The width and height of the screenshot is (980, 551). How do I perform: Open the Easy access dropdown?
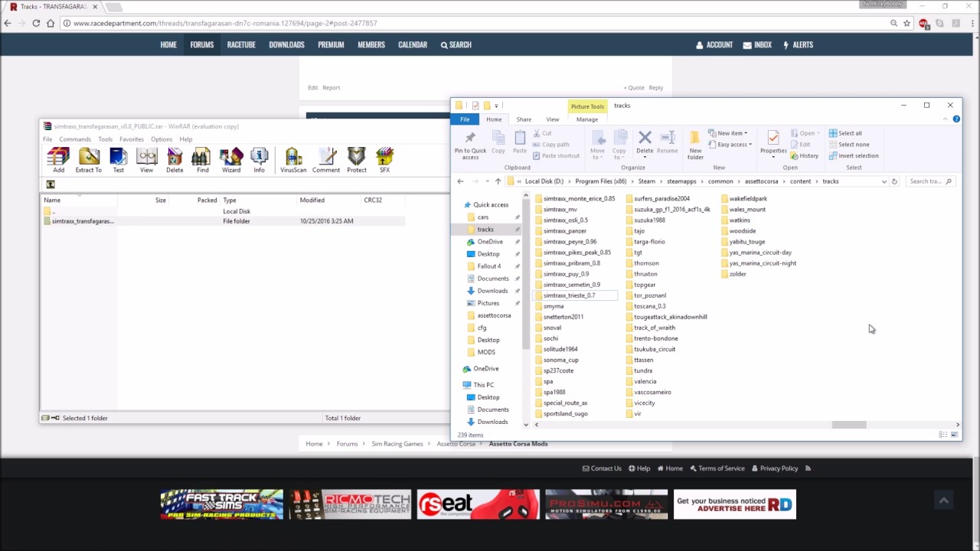point(730,145)
